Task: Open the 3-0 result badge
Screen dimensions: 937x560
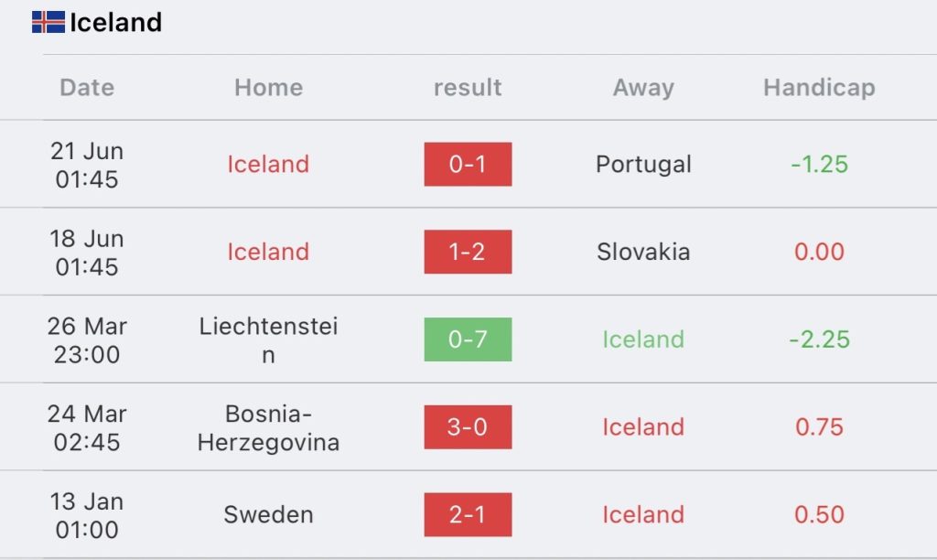Action: [x=468, y=427]
